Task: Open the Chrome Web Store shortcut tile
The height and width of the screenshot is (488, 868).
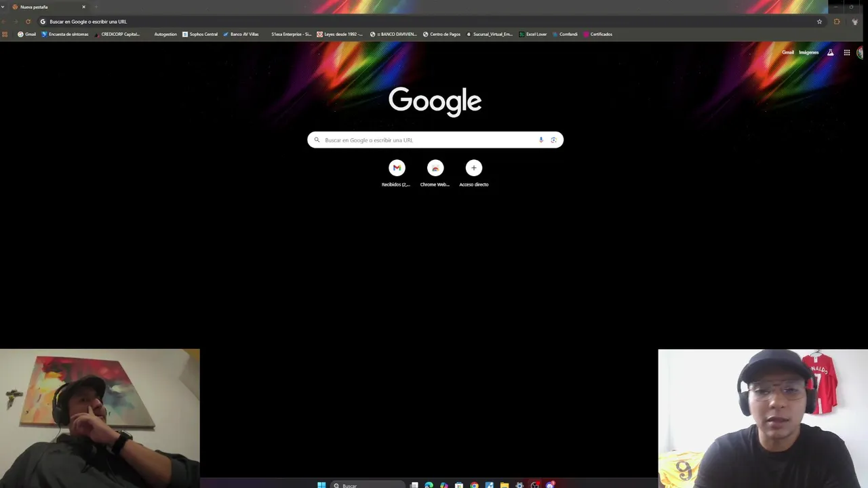Action: 435,173
